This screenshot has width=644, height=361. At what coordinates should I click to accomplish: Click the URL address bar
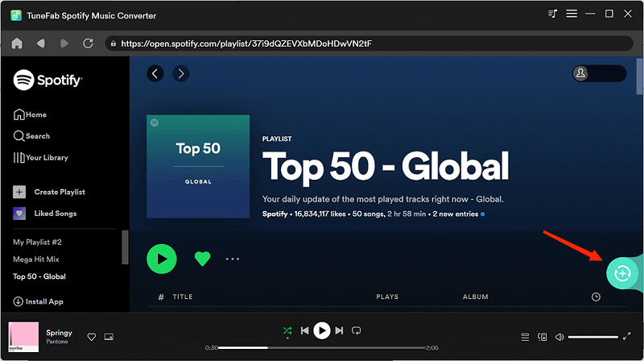tap(322, 43)
